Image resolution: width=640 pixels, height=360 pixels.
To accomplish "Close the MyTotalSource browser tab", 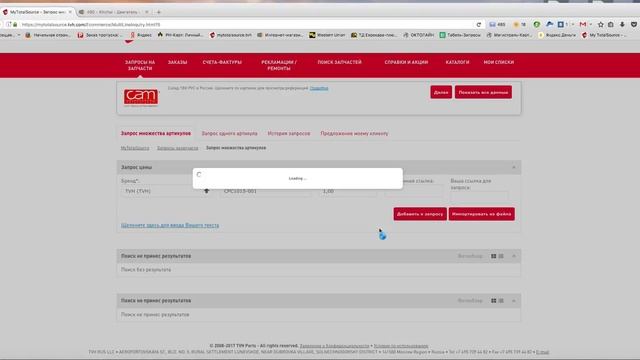I will 70,12.
